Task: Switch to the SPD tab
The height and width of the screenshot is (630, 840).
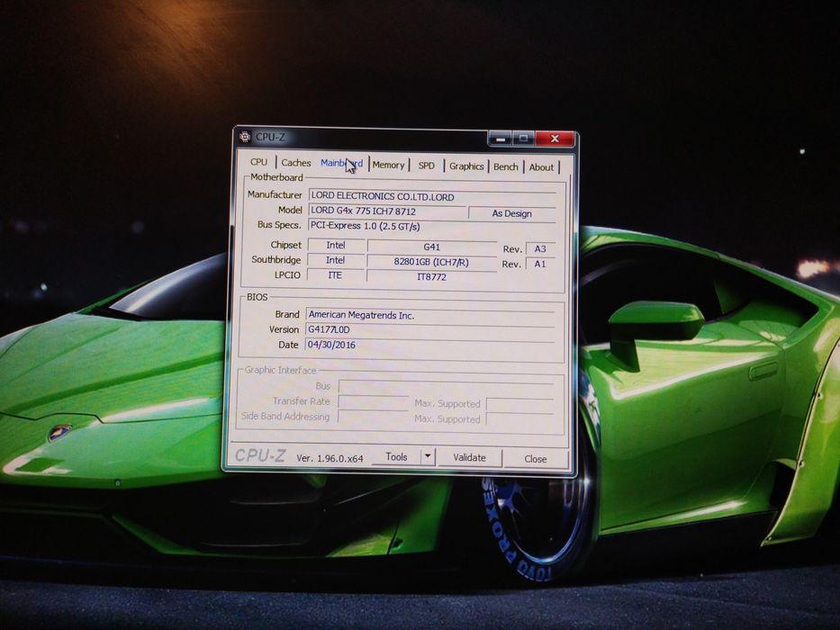Action: click(x=427, y=166)
